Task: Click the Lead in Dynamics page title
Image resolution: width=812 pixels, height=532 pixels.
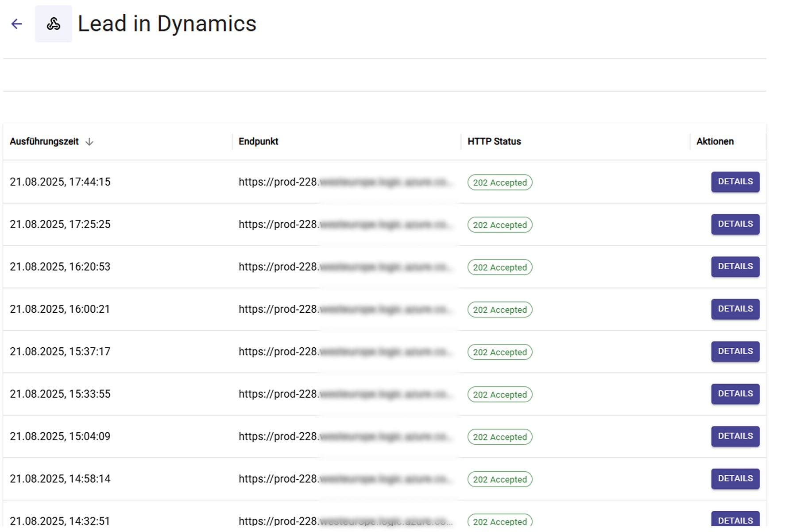Action: [x=167, y=24]
